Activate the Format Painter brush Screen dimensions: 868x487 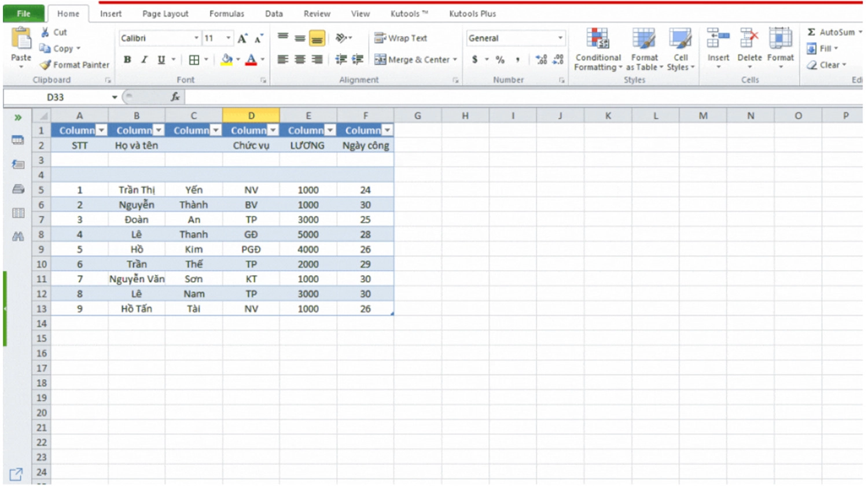click(45, 65)
